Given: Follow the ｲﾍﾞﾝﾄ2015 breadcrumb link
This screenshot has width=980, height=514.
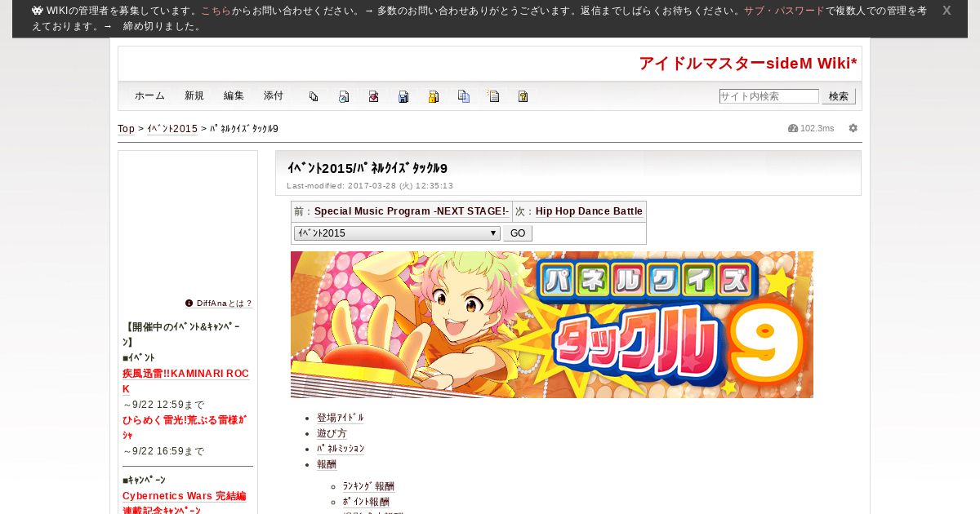Looking at the screenshot, I should [172, 129].
